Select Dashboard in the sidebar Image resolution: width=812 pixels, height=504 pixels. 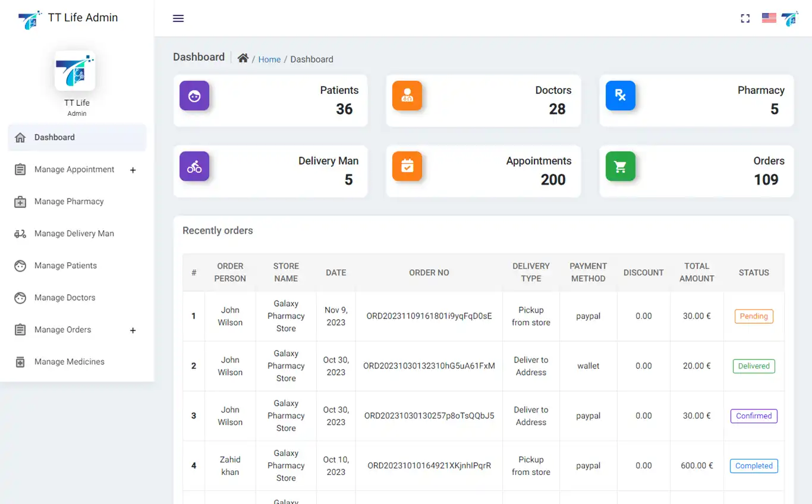[x=55, y=137]
